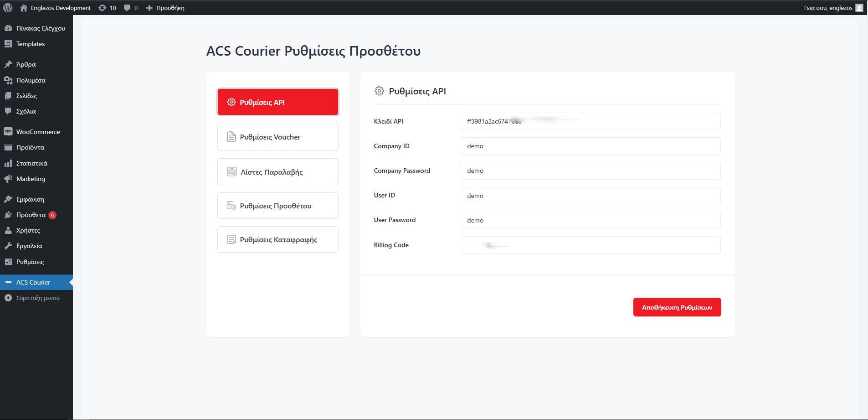This screenshot has height=420, width=868.
Task: Click the Σχόλια comment icon in sidebar
Action: 8,111
